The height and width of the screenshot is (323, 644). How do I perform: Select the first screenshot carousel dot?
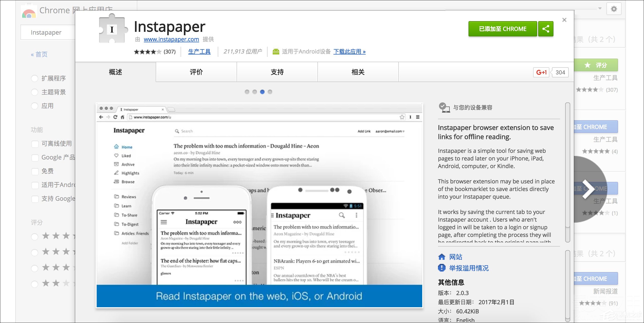247,92
